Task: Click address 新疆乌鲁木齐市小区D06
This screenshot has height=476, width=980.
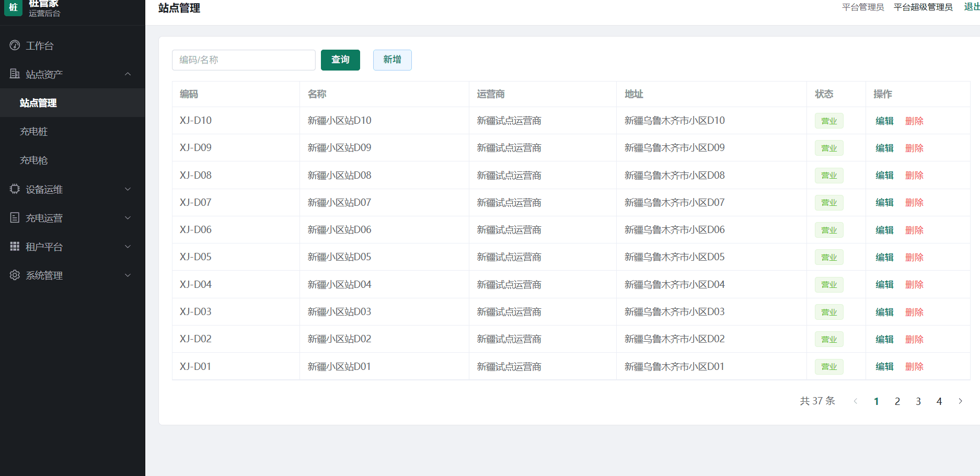Action: point(674,229)
